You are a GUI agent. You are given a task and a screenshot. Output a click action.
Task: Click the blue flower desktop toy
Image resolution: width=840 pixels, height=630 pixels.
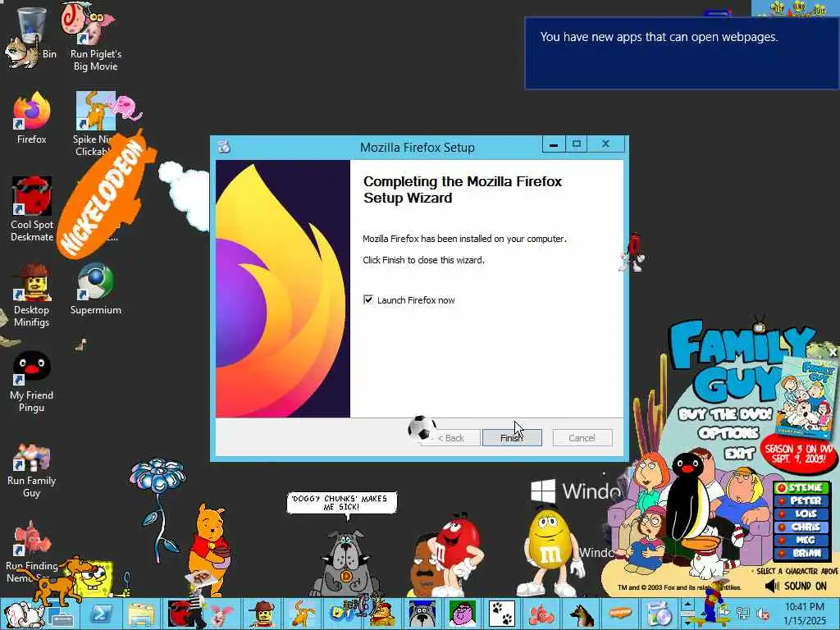(x=157, y=509)
